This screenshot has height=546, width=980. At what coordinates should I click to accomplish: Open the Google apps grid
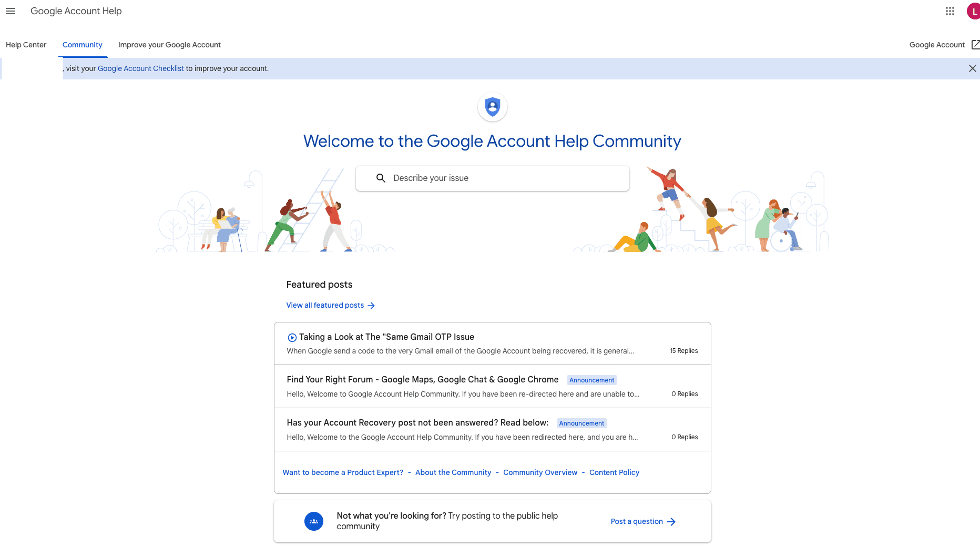coord(950,11)
